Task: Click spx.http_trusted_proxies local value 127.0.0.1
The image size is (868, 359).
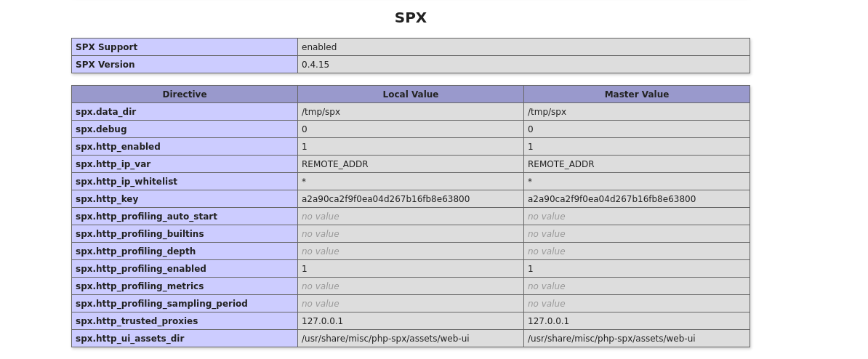Action: point(323,321)
